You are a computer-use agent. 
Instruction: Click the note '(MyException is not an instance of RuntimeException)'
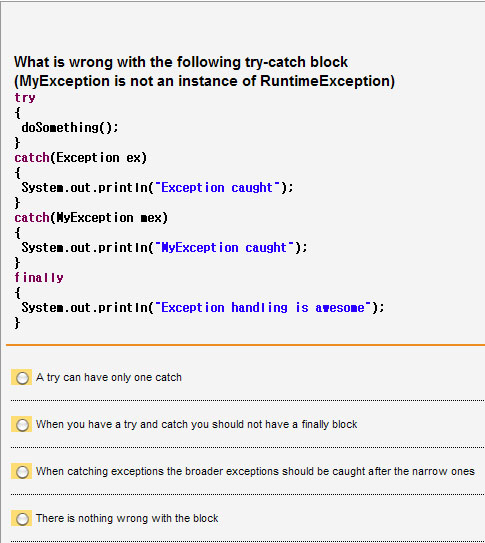click(x=204, y=81)
